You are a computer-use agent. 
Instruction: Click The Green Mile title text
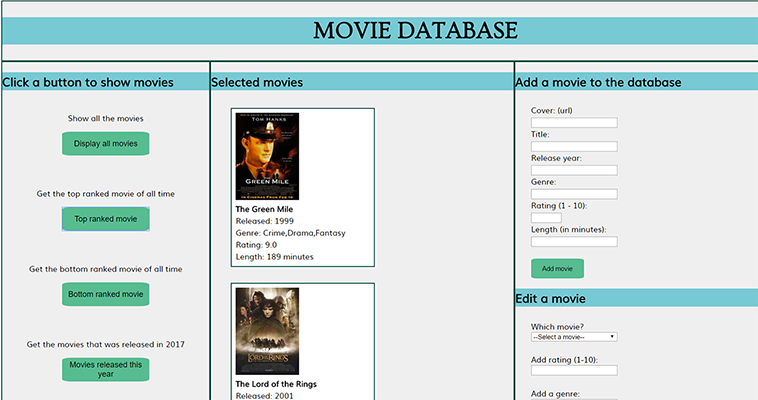(264, 209)
